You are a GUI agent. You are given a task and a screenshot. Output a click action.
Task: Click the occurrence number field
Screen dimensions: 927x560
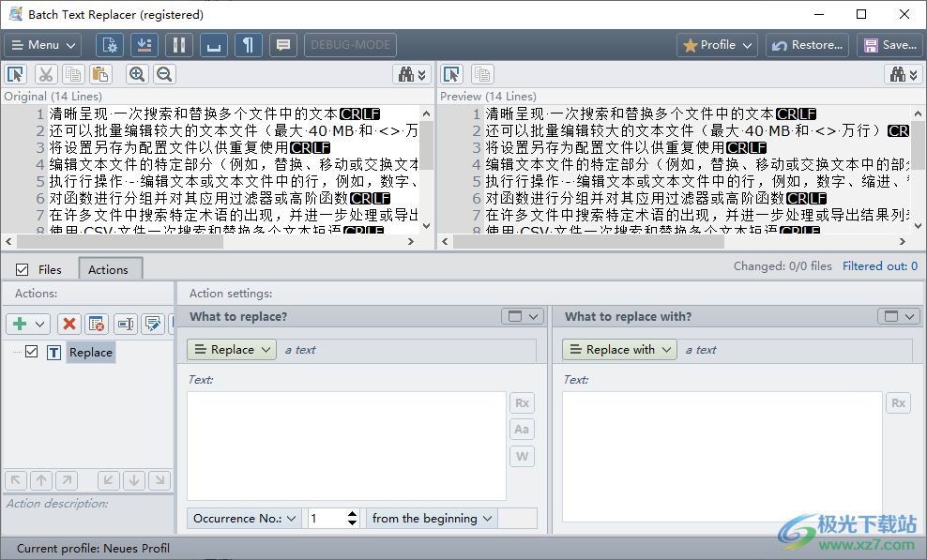pos(326,519)
